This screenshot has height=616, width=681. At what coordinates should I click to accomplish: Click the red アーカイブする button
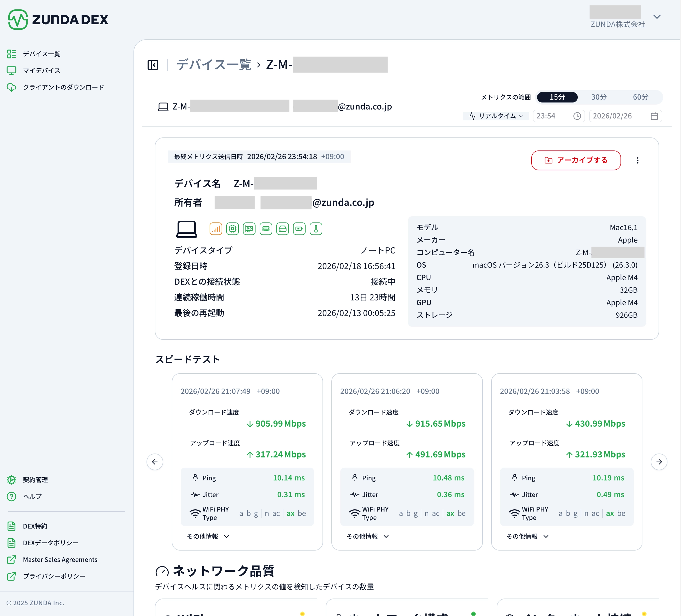(576, 160)
